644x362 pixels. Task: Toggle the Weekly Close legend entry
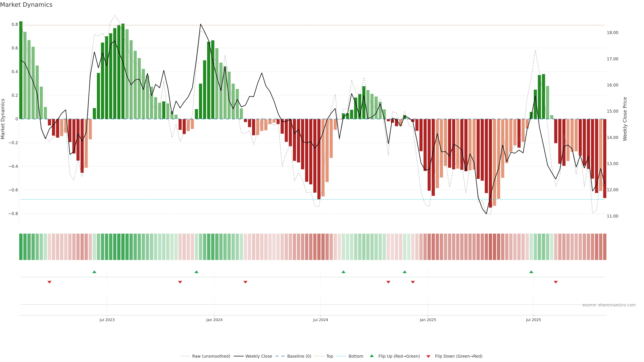(x=258, y=356)
